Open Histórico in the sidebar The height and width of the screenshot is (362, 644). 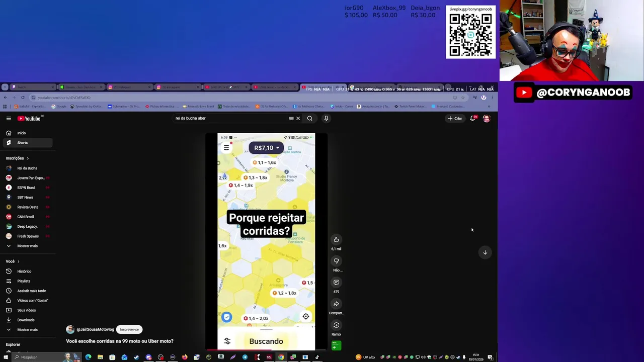[x=28, y=271]
